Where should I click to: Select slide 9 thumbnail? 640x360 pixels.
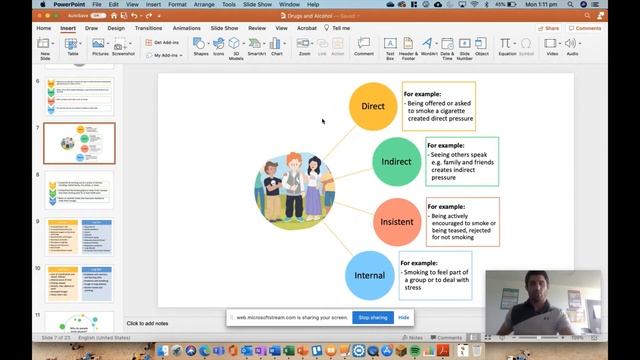pos(80,237)
